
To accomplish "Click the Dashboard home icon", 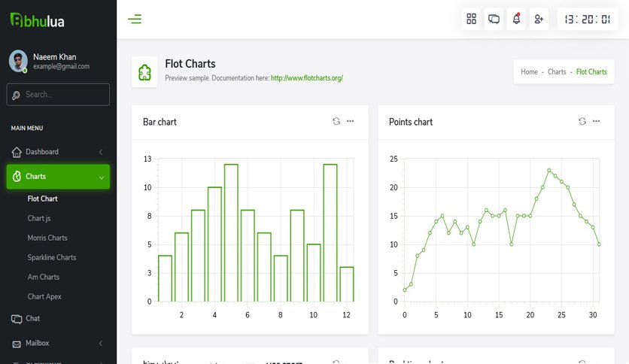I will (x=17, y=152).
